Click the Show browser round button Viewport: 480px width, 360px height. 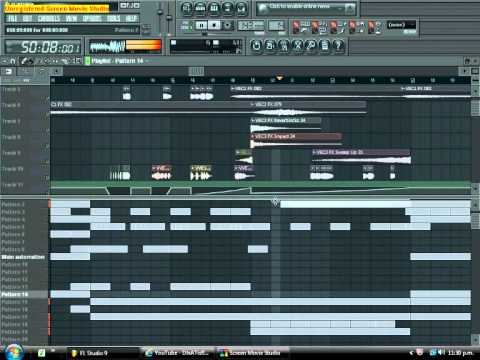coord(228,8)
